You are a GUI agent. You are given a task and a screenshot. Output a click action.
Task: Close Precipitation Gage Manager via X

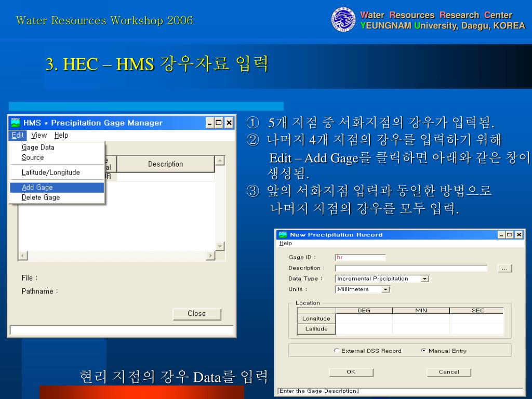click(x=229, y=123)
